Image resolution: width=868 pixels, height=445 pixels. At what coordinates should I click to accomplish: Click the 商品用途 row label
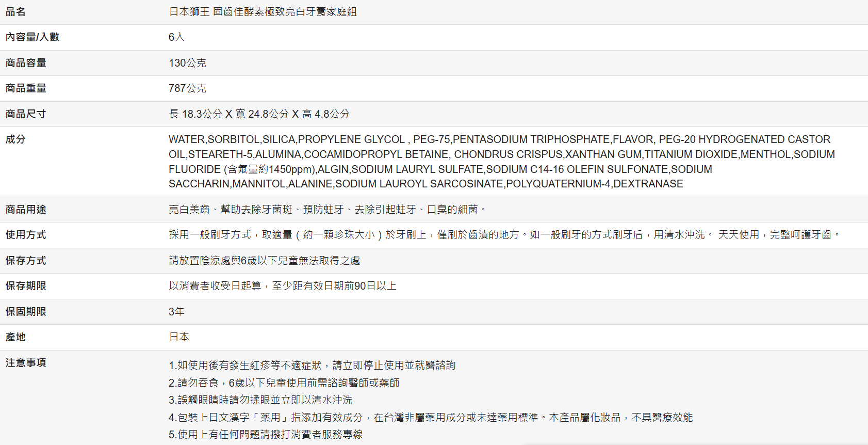26,210
